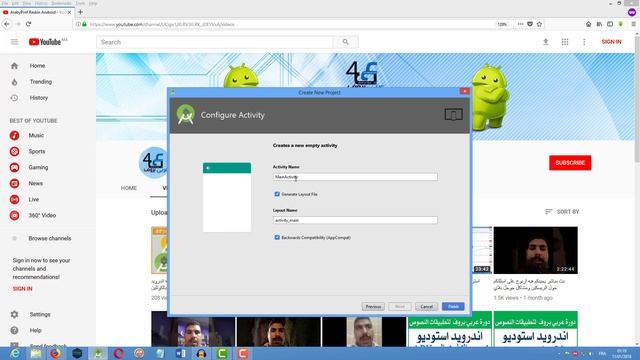The height and width of the screenshot is (360, 640).
Task: Click Firefox home toolbar icon
Action: coord(589,24)
